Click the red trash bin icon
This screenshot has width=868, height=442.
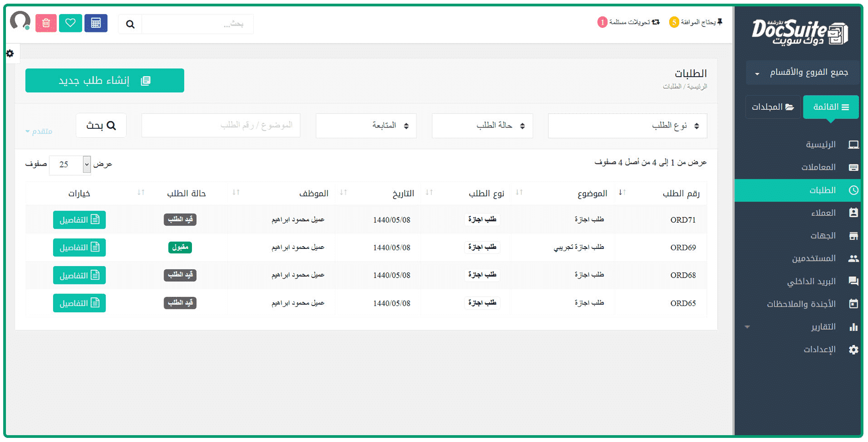click(x=46, y=23)
